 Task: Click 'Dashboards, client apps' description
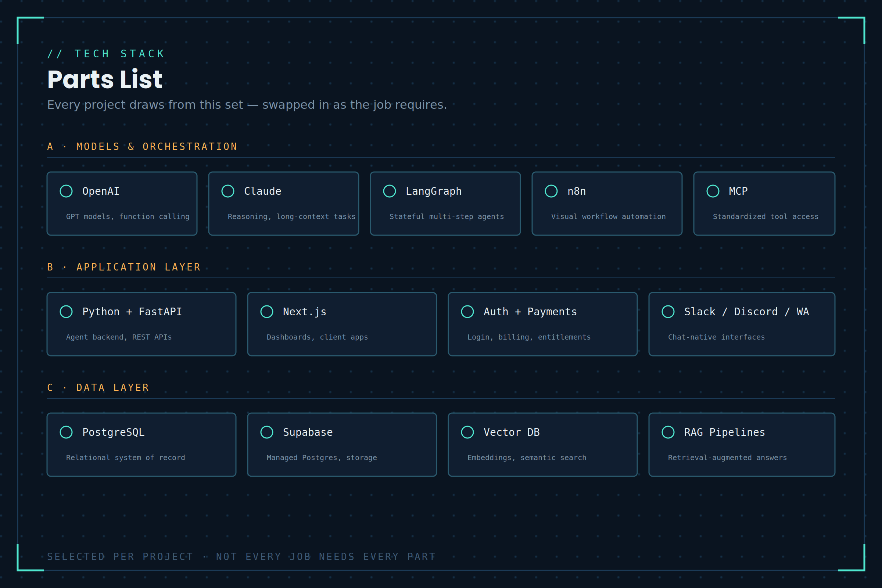[x=317, y=337]
